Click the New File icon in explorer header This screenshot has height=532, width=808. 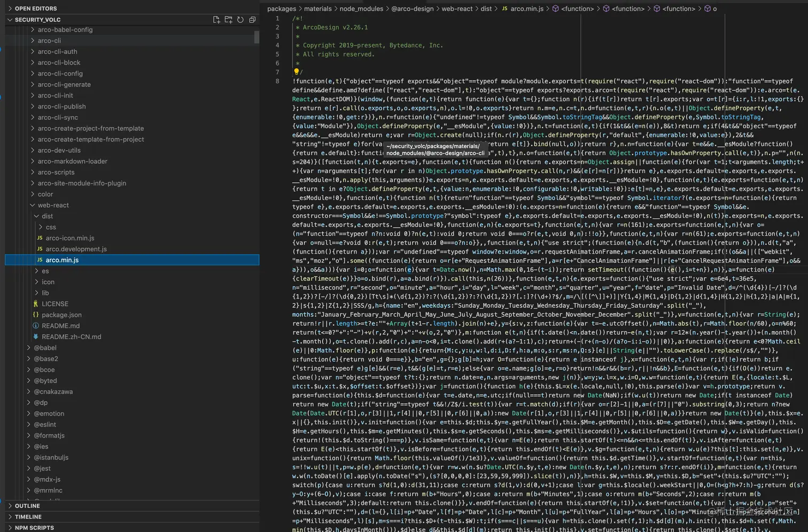[x=216, y=20]
